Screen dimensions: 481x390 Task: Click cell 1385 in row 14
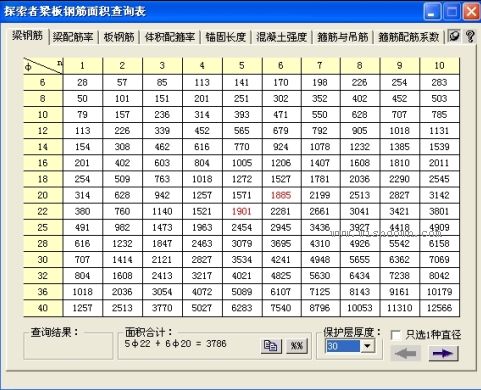(400, 147)
